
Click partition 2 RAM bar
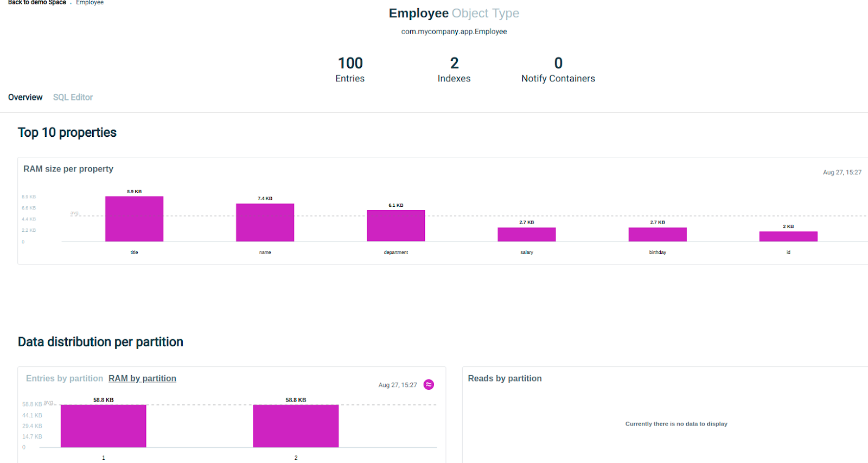296,426
